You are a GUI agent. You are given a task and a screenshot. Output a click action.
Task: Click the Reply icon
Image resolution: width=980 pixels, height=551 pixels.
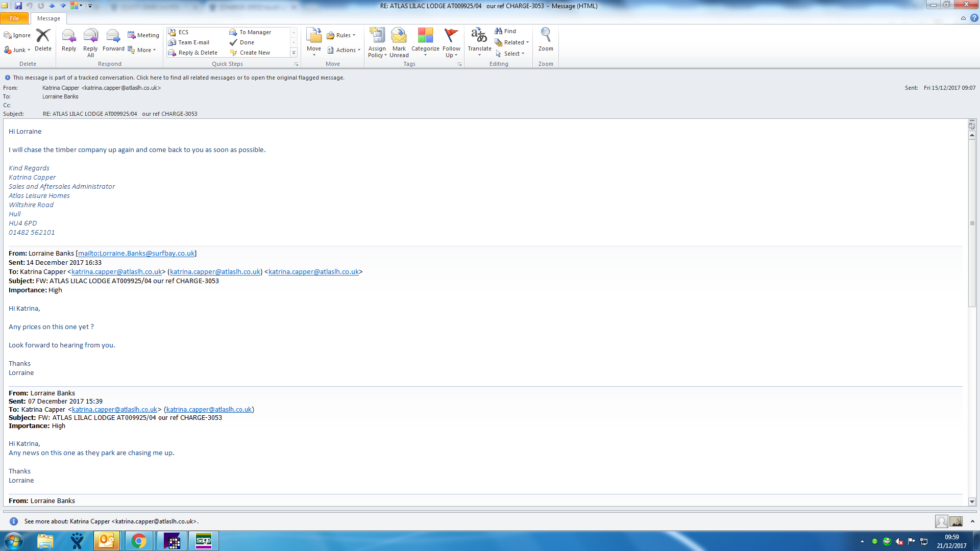point(68,40)
